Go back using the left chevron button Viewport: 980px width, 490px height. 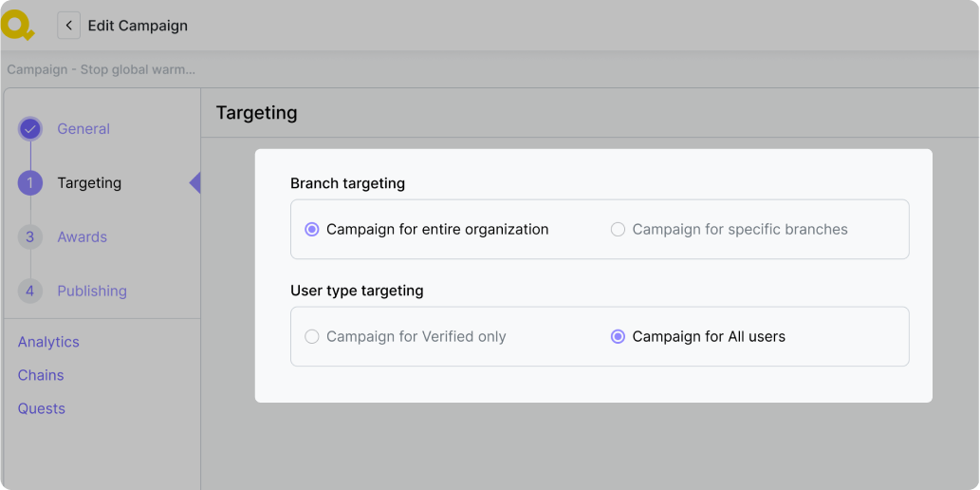click(x=68, y=26)
